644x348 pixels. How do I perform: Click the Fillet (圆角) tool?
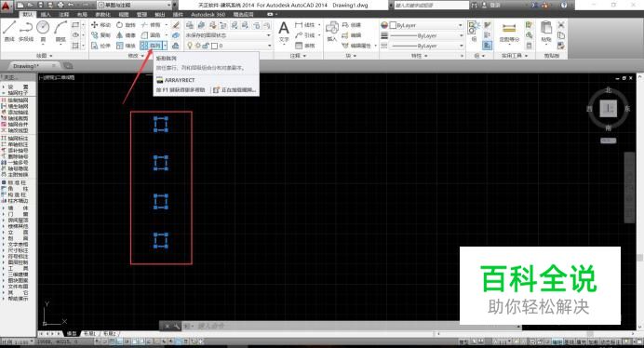tap(151, 35)
